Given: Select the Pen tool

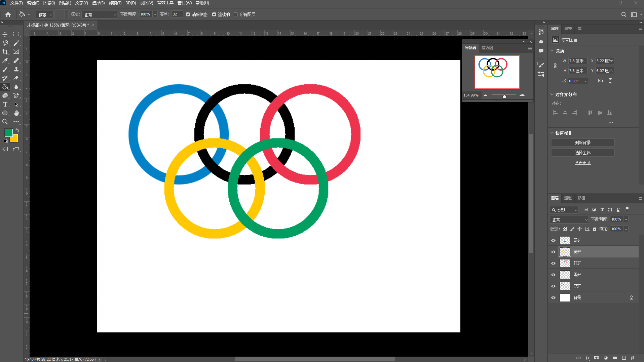Looking at the screenshot, I should [16, 96].
